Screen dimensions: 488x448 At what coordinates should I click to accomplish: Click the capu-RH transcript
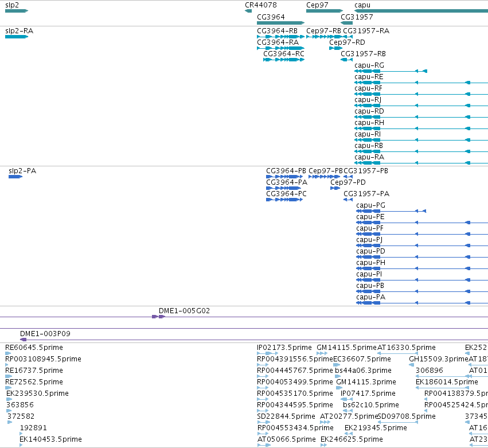[421, 128]
